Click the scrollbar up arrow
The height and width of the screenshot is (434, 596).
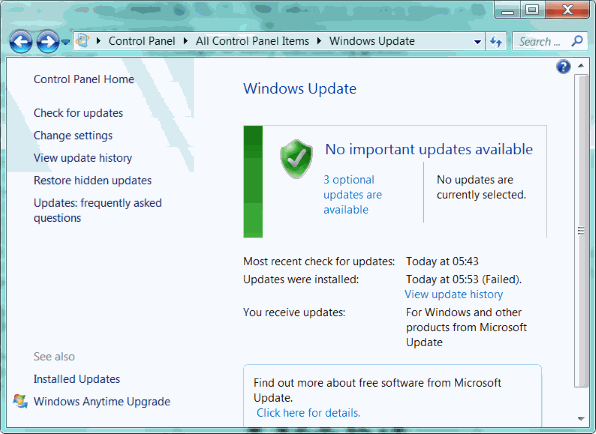pos(581,66)
